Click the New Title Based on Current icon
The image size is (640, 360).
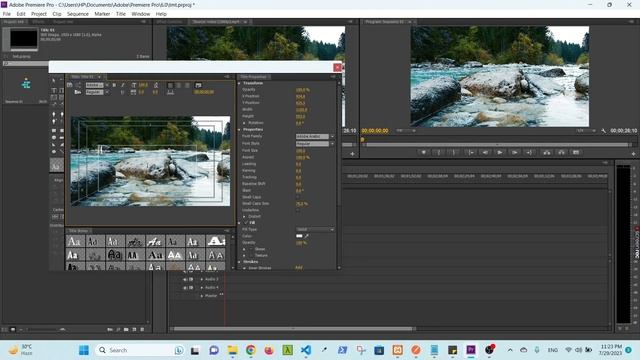click(70, 85)
